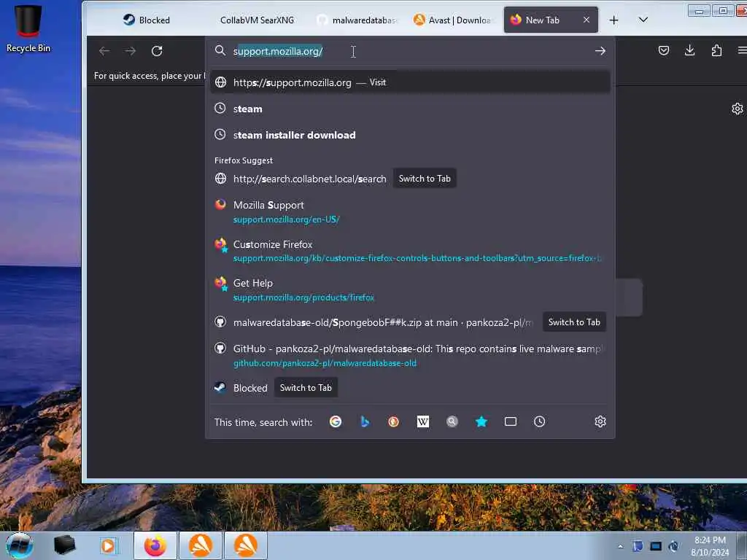Open network tray icon

tap(656, 546)
